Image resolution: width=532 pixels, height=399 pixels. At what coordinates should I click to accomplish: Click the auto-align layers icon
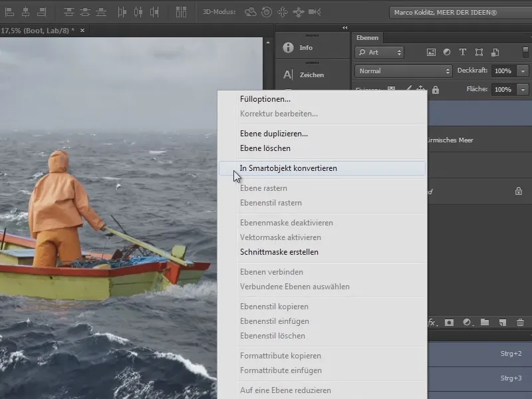click(181, 12)
